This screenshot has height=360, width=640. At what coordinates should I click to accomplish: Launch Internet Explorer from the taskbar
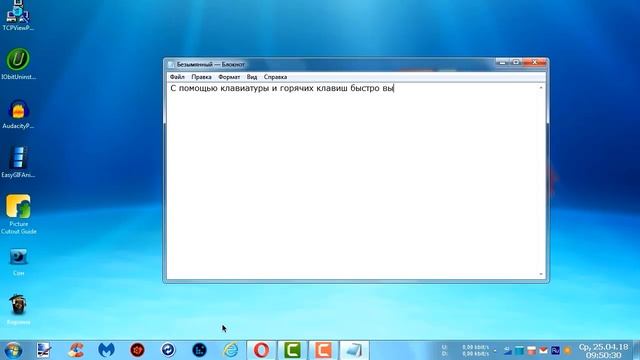[x=231, y=350]
